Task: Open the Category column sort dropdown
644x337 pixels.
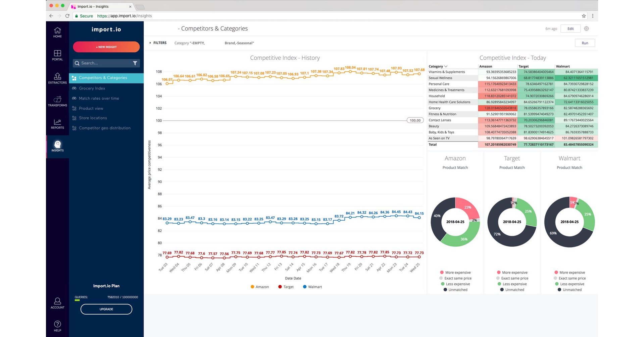Action: tap(446, 66)
